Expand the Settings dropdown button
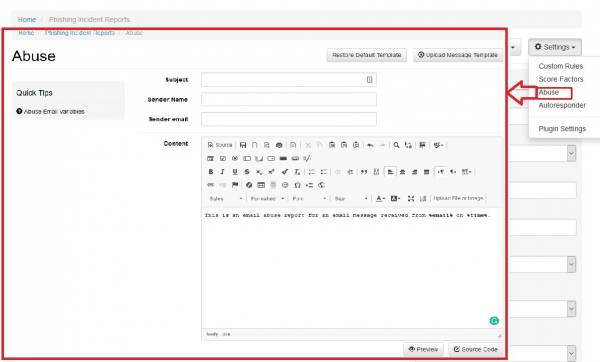 [x=555, y=47]
